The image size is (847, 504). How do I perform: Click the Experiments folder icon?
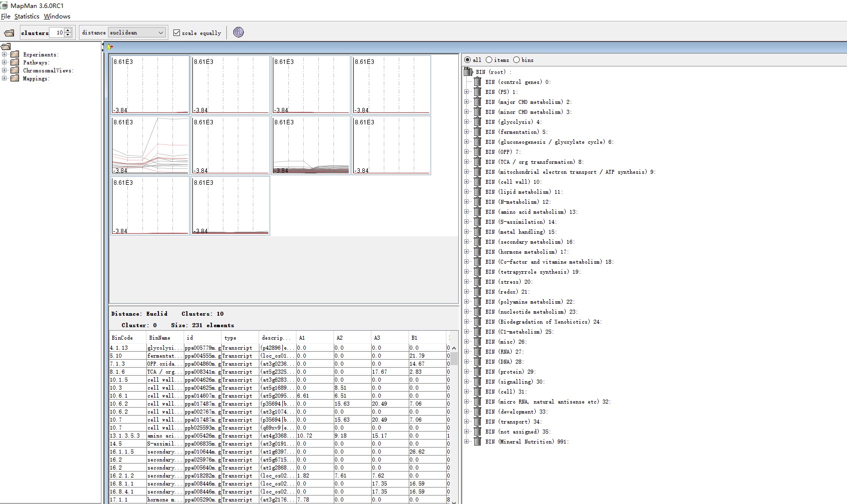coord(15,54)
